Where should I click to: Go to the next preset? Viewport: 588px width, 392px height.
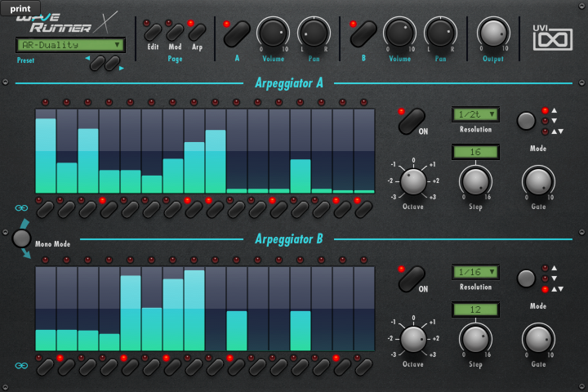click(x=112, y=64)
